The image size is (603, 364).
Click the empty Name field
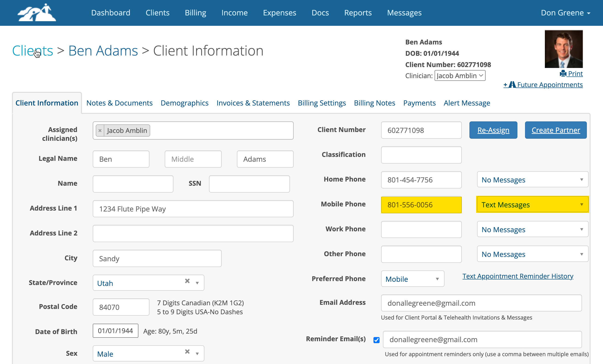point(133,184)
